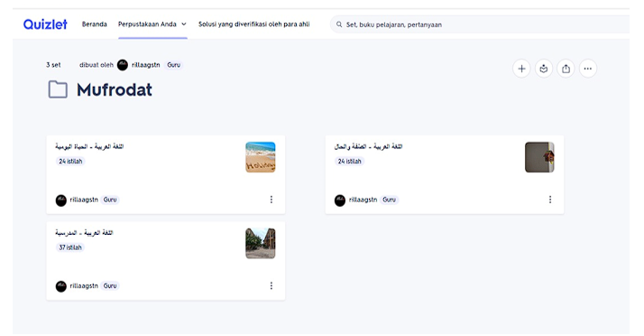
Task: Open options menu for the 37 istilah set
Action: pyautogui.click(x=271, y=285)
